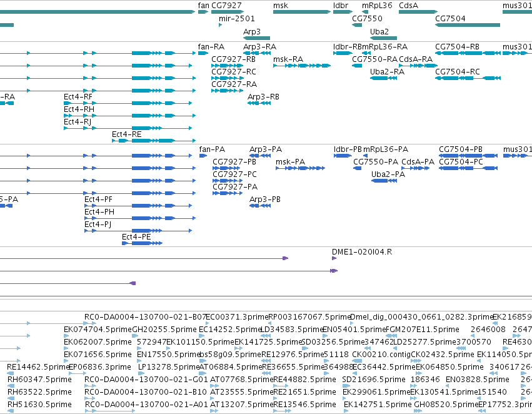Image resolution: width=532 pixels, height=414 pixels.
Task: Select the fan-PA protein feature
Action: click(x=203, y=156)
